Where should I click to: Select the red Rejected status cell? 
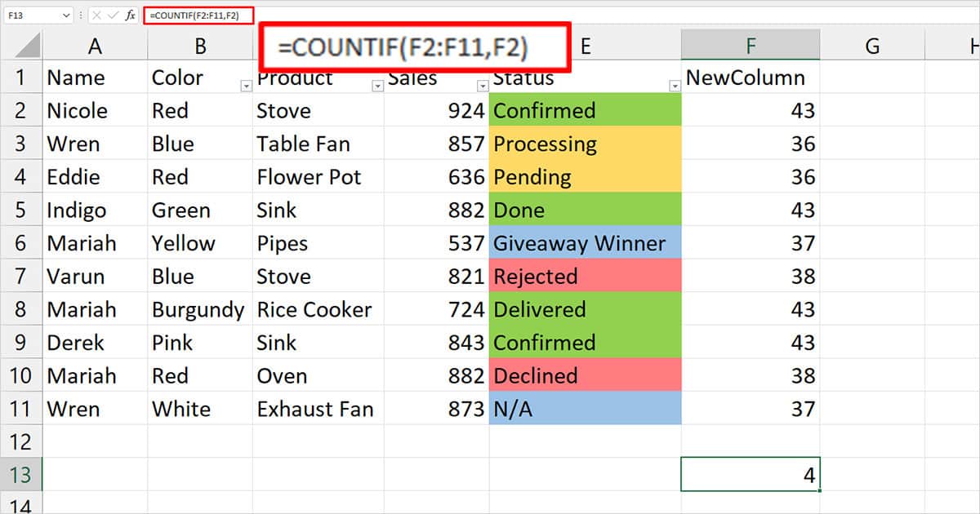586,276
